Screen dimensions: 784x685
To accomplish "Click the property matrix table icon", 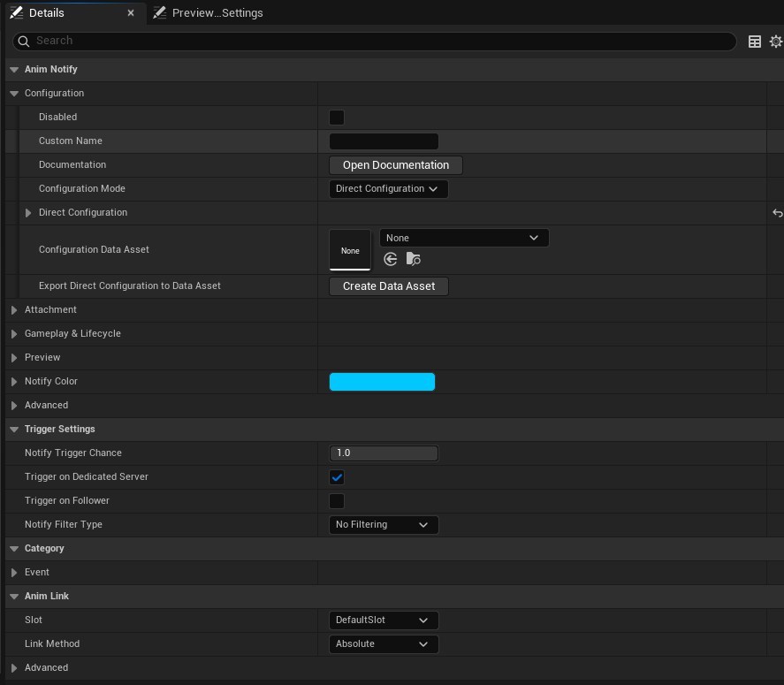I will 755,42.
